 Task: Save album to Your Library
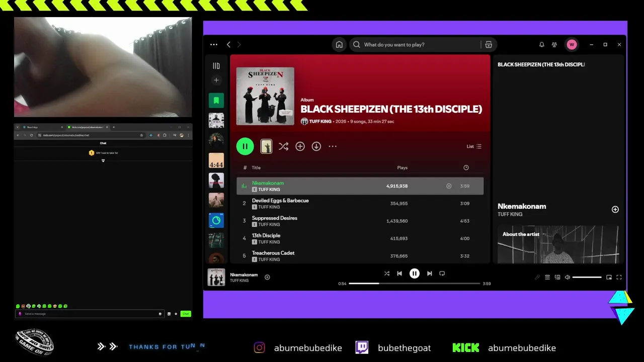pos(300,146)
